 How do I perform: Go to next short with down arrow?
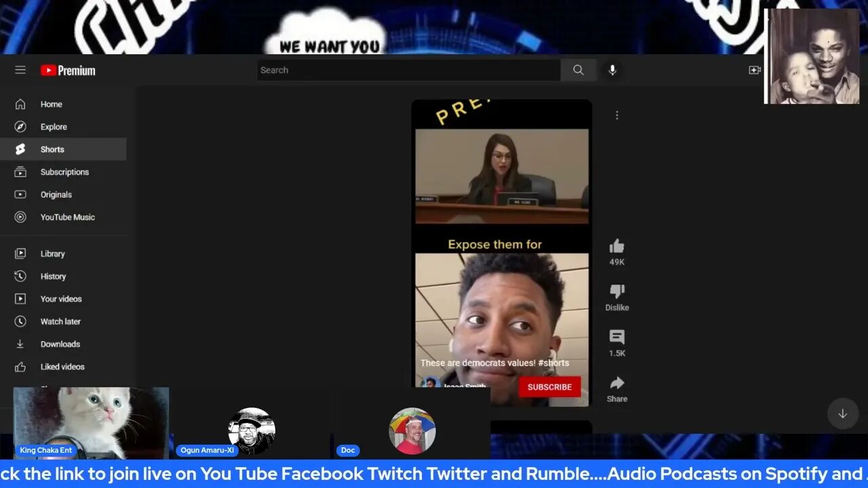(842, 413)
